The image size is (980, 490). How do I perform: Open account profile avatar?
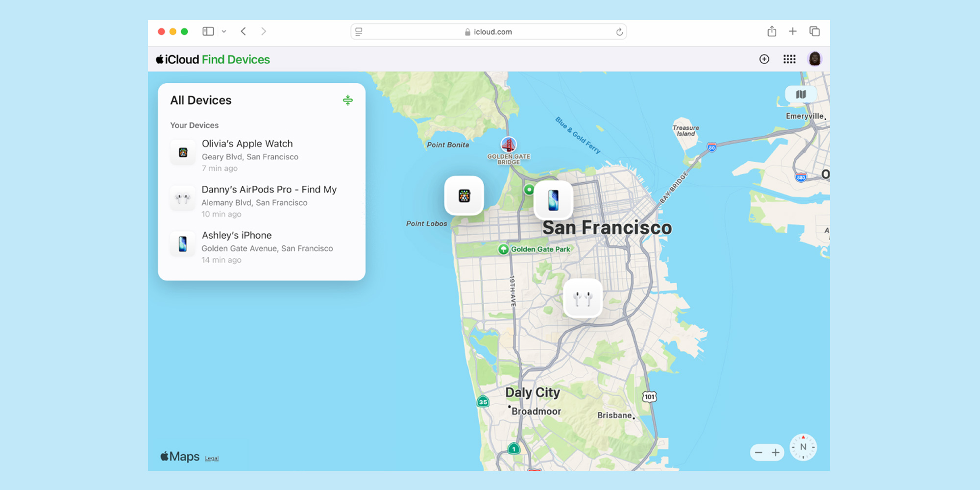815,59
